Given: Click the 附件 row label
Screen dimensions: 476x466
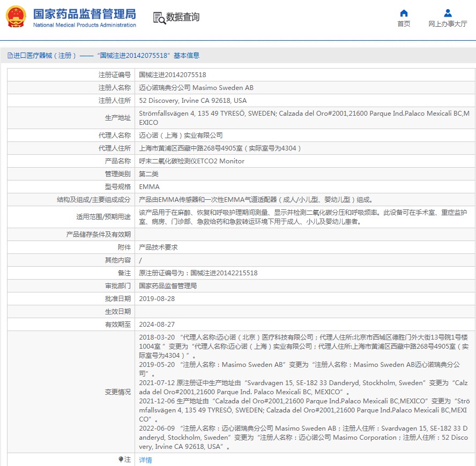Looking at the screenshot, I should [124, 247].
